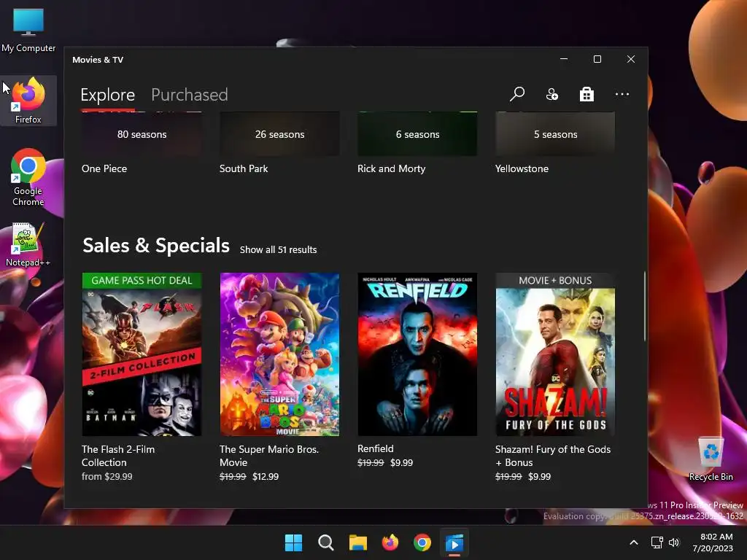Open search in Movies & TV
The height and width of the screenshot is (560, 747).
coord(517,94)
